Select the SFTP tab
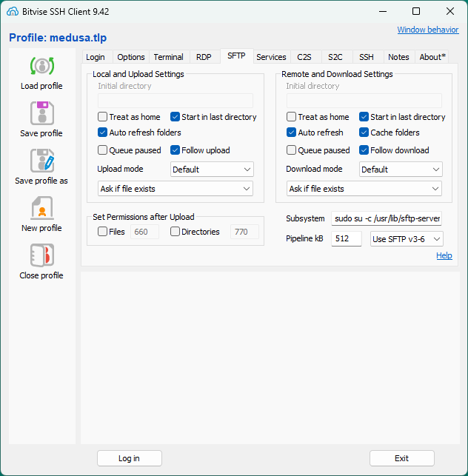The image size is (468, 476). click(236, 56)
